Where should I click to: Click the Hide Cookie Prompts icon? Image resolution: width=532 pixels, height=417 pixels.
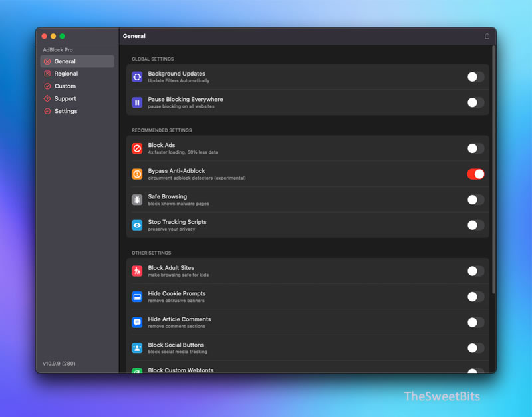(137, 297)
